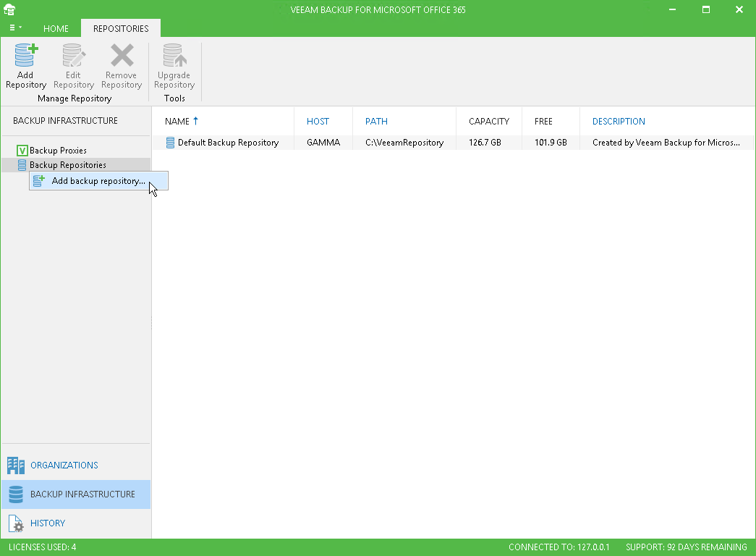756x556 pixels.
Task: Click CONNECTED TO: 127.0.0.1 status text
Action: point(558,547)
